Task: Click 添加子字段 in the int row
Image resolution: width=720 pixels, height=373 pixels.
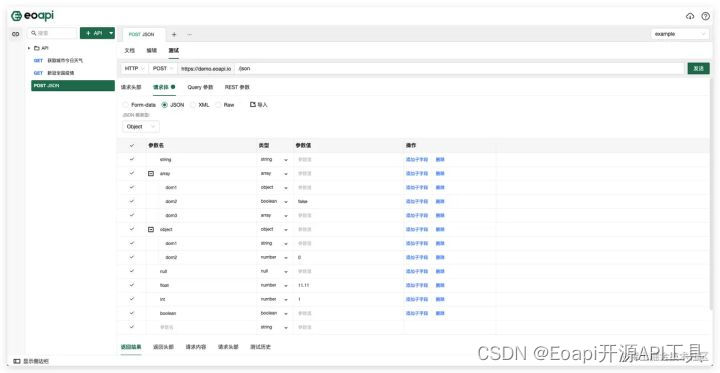Action: pos(416,299)
